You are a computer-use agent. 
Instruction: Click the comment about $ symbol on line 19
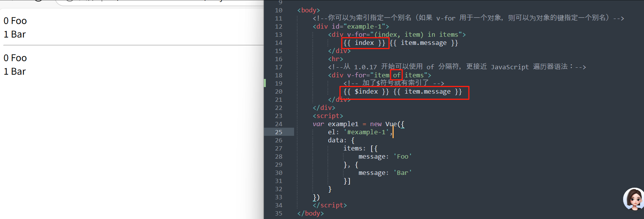[394, 83]
